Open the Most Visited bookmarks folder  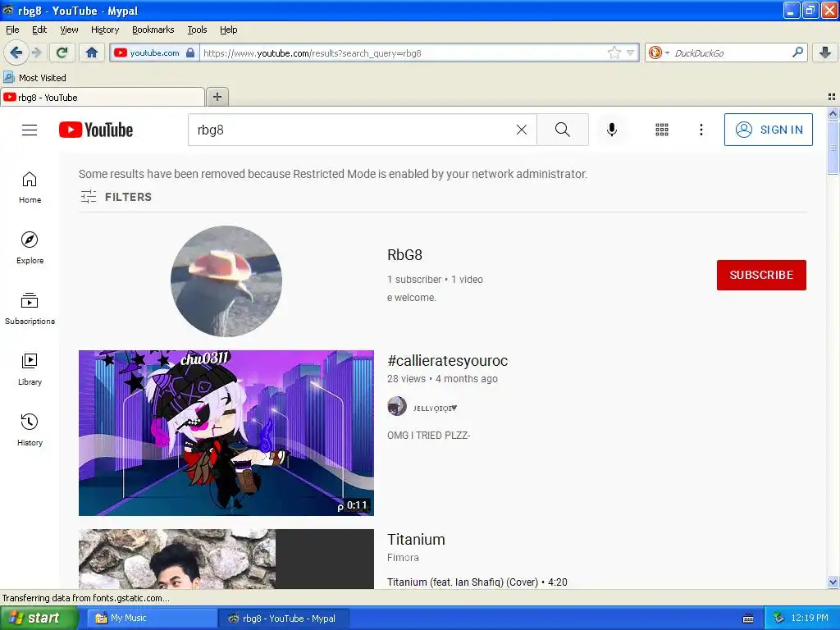34,78
